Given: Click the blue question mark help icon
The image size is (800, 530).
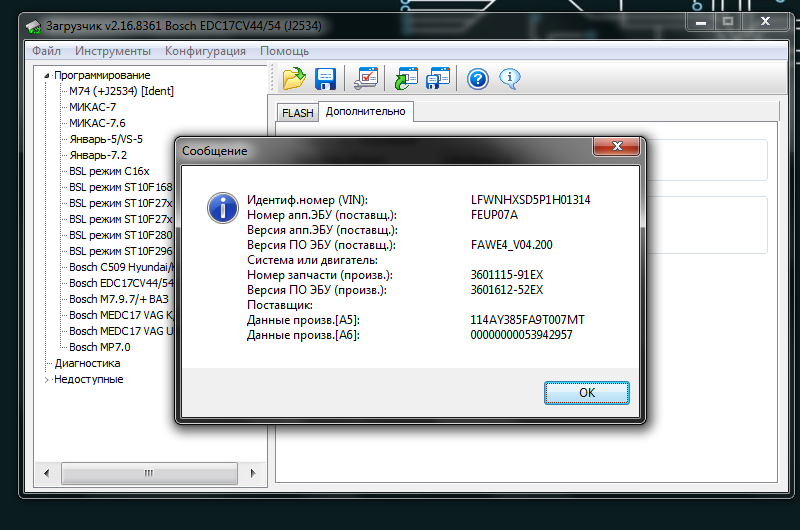Looking at the screenshot, I should pos(477,78).
